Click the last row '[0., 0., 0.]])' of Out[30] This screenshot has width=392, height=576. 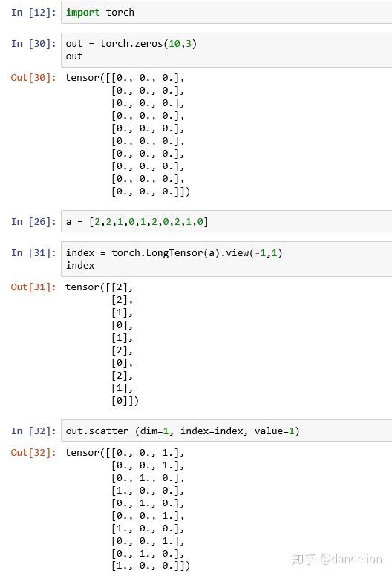point(151,192)
